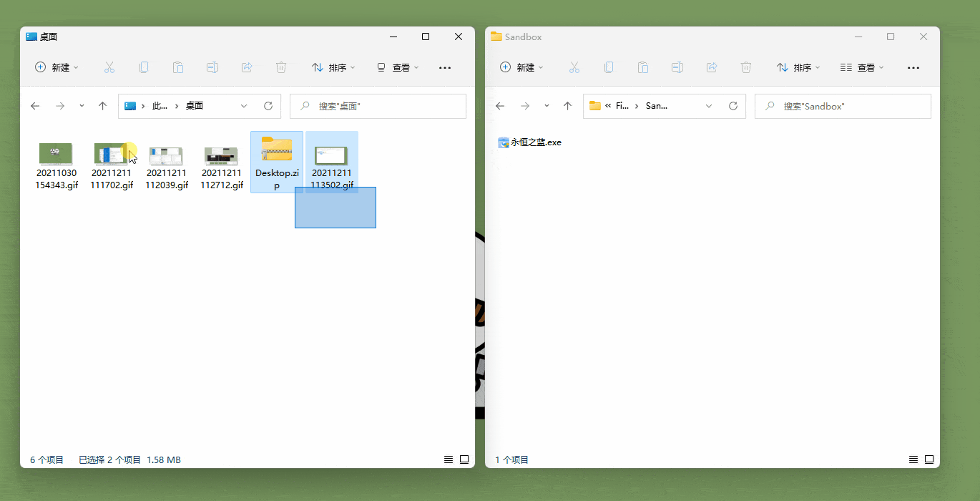This screenshot has height=501, width=980.
Task: Click Cut icon in Sandbox window toolbar
Action: coord(574,67)
